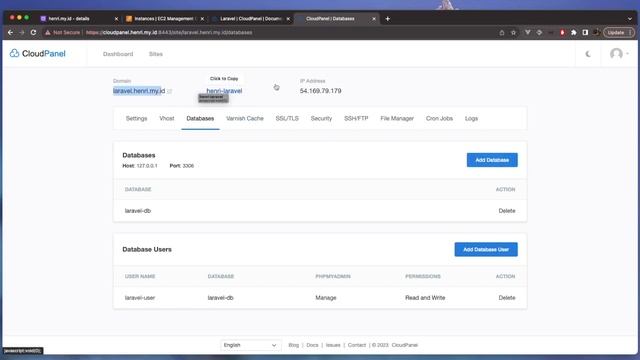Open the Varnish Cache tab
The width and height of the screenshot is (640, 360).
tap(245, 118)
